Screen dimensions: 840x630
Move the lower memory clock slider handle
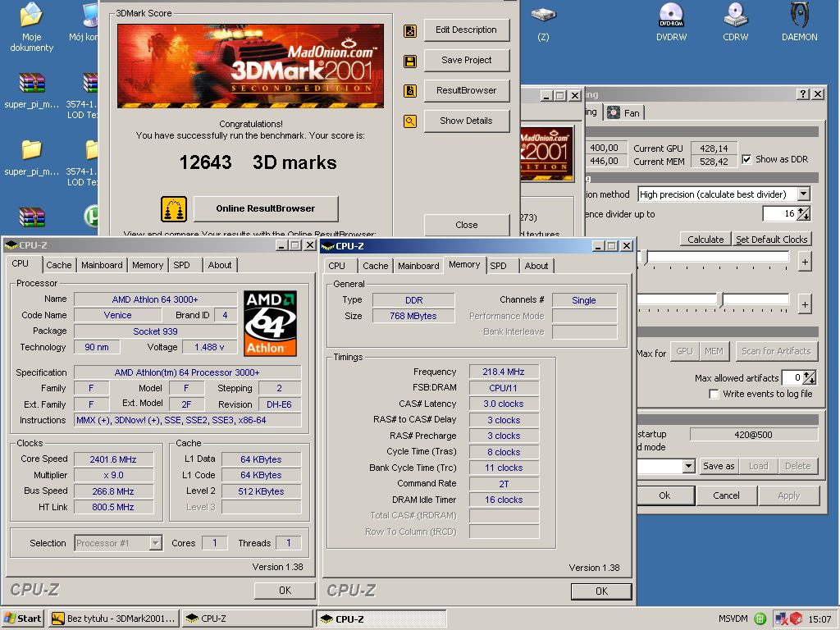pos(720,300)
